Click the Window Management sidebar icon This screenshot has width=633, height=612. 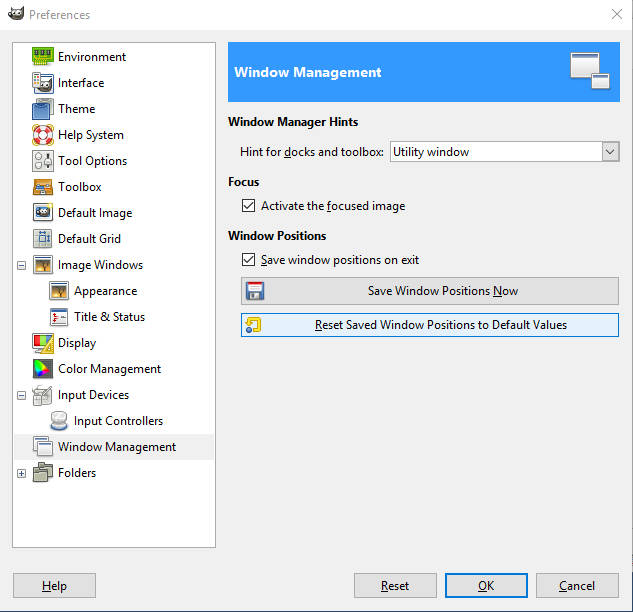[42, 446]
